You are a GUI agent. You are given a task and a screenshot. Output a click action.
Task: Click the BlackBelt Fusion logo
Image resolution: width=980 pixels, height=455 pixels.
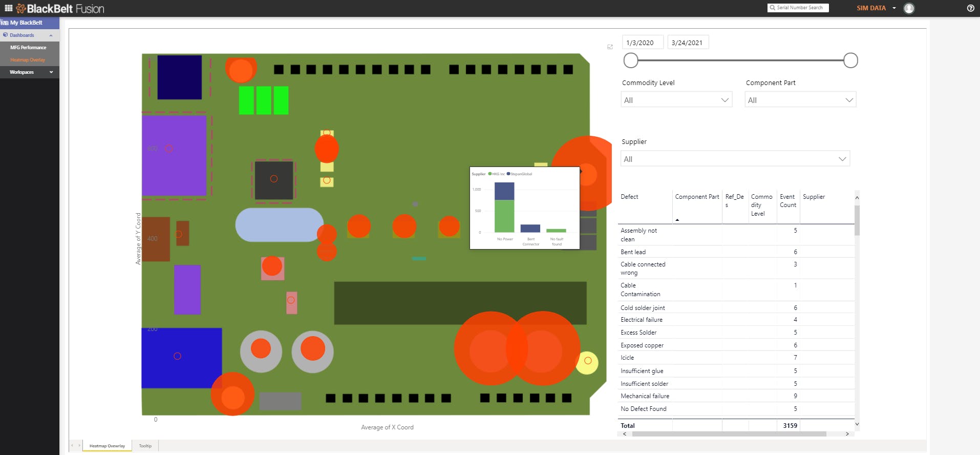(60, 9)
